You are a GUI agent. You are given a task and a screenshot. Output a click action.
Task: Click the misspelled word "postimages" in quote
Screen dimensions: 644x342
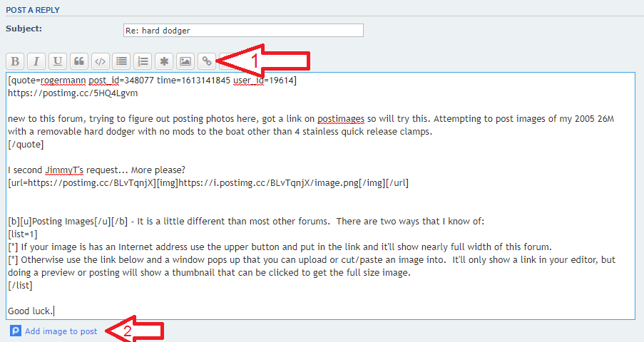click(341, 119)
